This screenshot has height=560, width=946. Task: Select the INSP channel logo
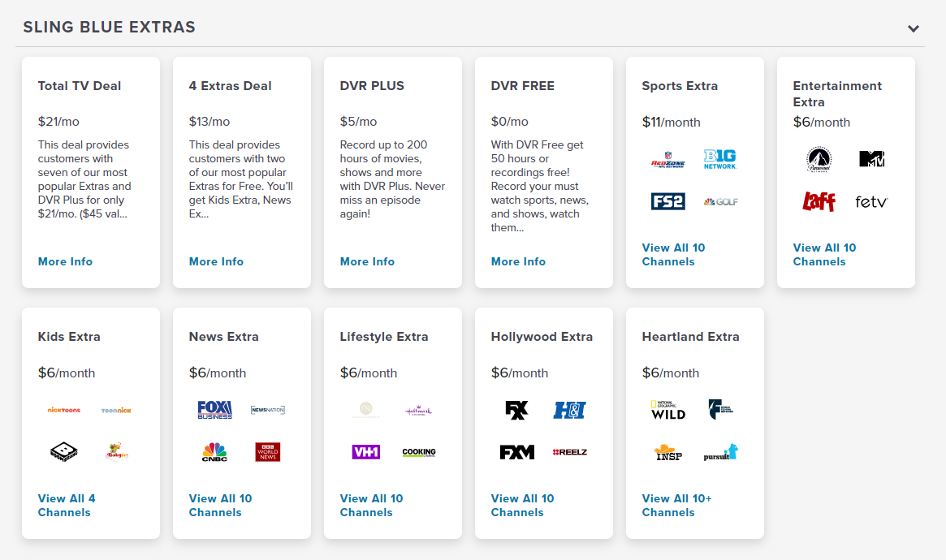pyautogui.click(x=667, y=452)
